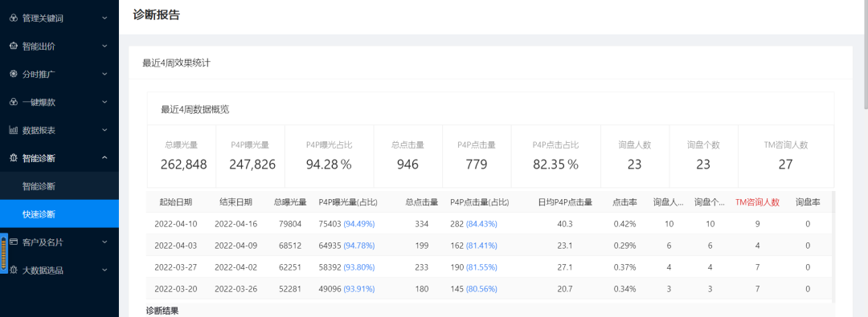The image size is (868, 317).
Task: Click the table's vertical scrollbar
Action: tap(833, 246)
